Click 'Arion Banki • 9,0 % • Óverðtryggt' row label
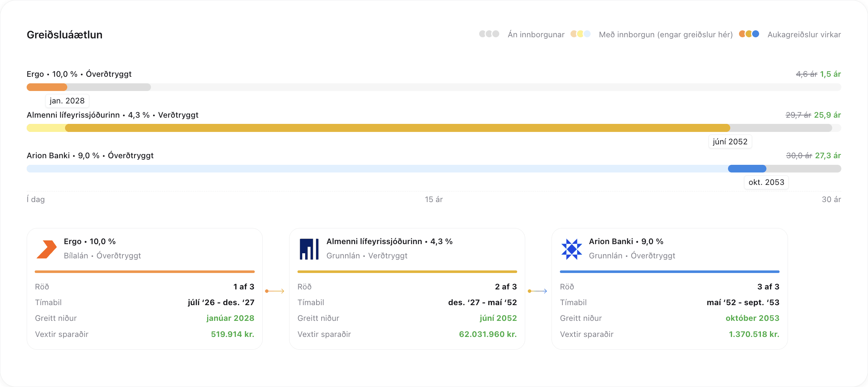This screenshot has width=868, height=387. [x=90, y=156]
